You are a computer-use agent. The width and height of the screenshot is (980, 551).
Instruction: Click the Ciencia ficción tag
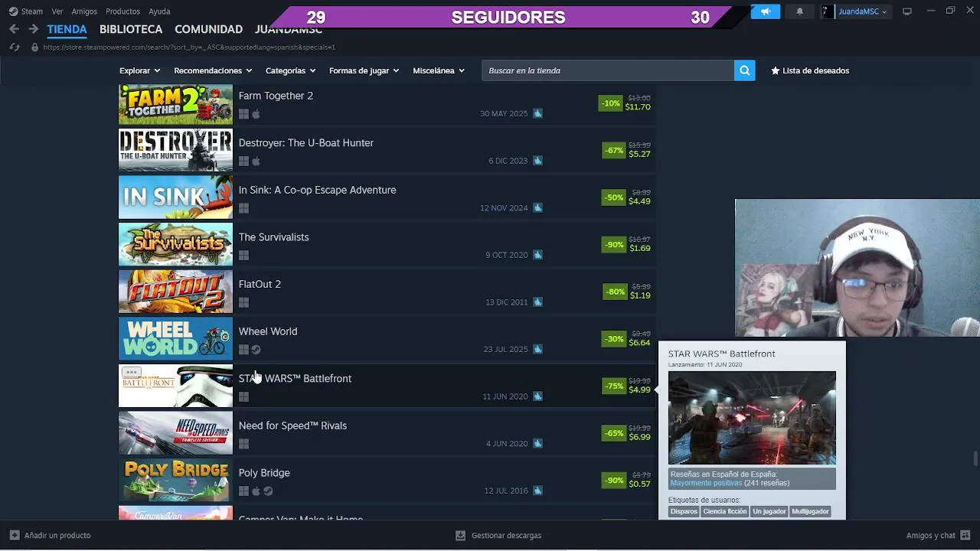click(725, 511)
